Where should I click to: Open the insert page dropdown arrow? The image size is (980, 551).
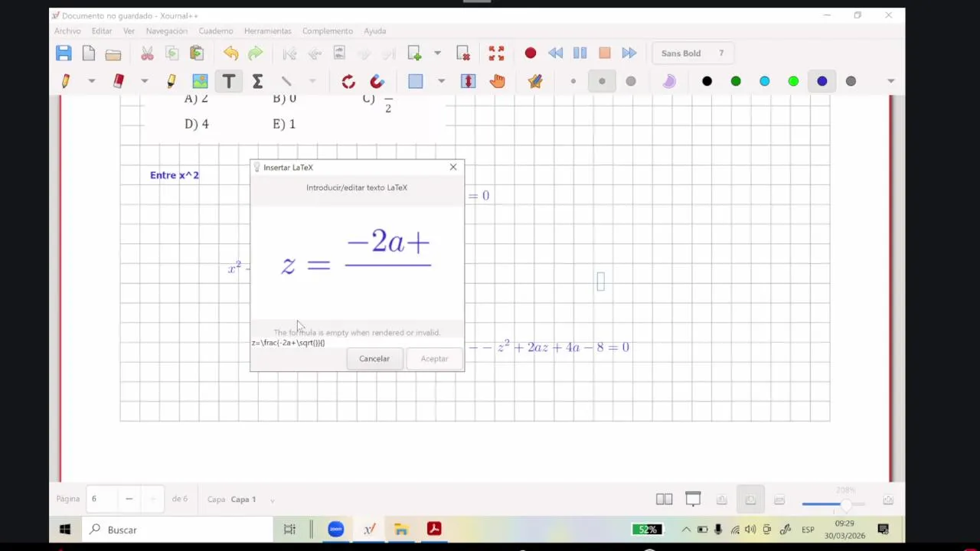pyautogui.click(x=437, y=54)
